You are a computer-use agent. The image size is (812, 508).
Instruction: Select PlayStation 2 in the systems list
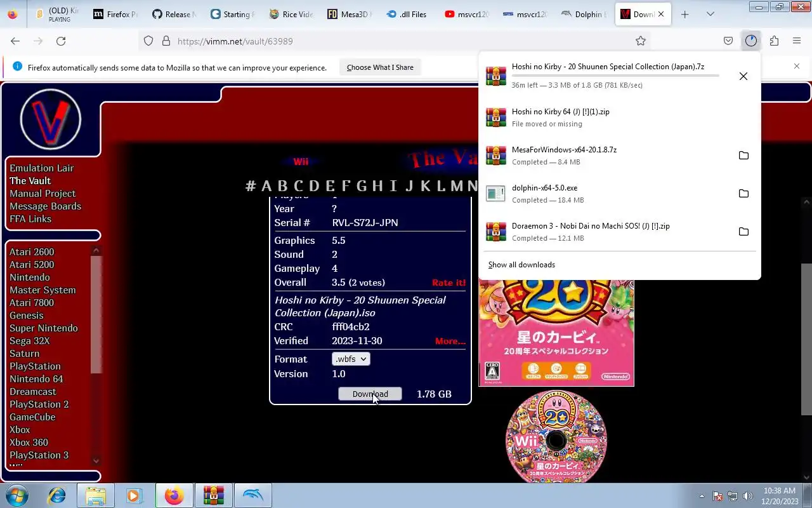click(x=39, y=404)
